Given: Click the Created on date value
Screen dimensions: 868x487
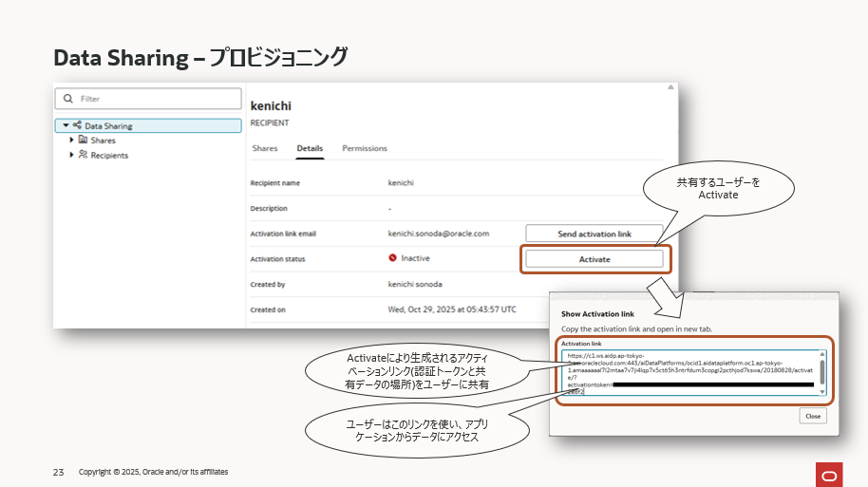Looking at the screenshot, I should (452, 309).
